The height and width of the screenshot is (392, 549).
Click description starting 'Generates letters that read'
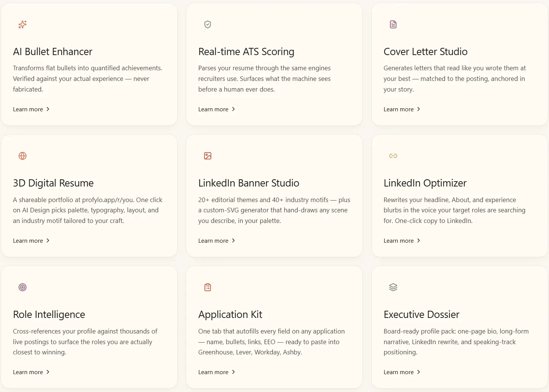(x=455, y=79)
